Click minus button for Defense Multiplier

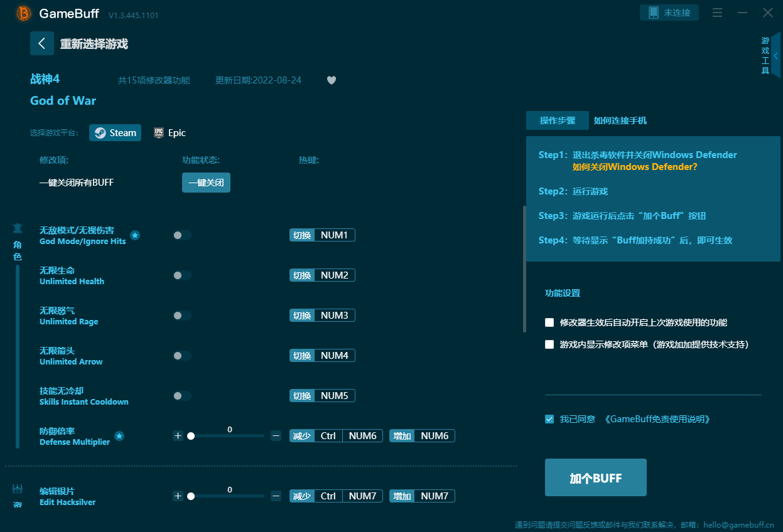point(276,436)
